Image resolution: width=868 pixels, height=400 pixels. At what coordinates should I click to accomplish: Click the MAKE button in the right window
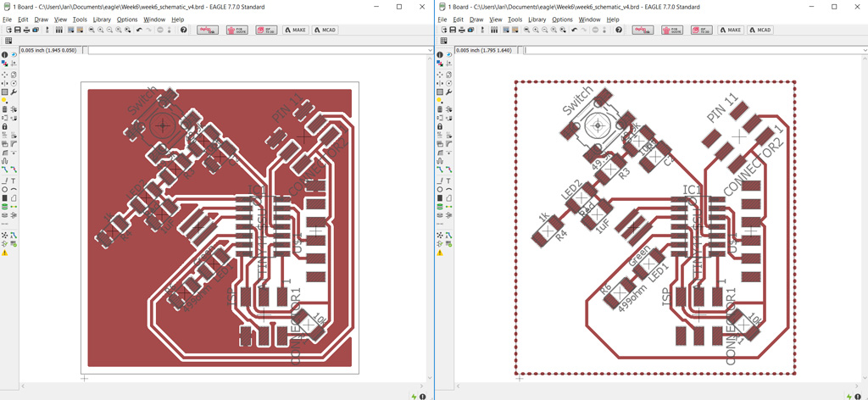(x=731, y=30)
